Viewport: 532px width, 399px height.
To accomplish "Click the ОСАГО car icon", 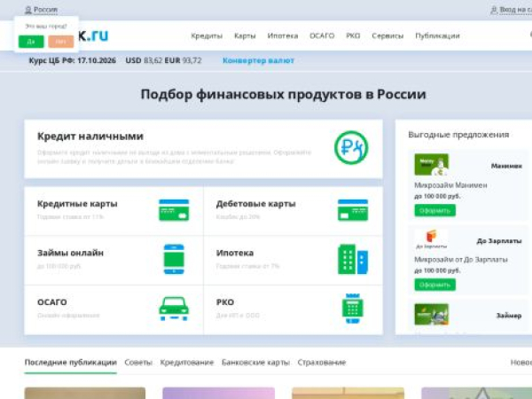I will [174, 309].
